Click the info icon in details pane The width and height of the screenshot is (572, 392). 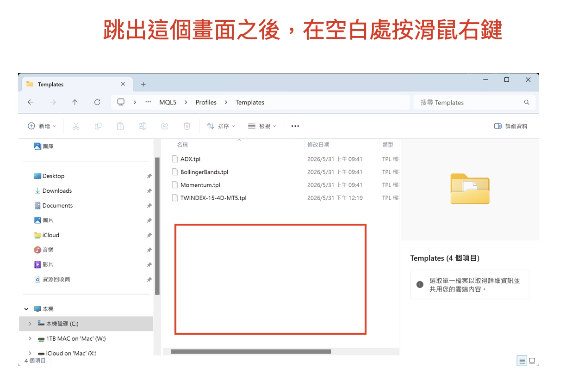pos(420,285)
